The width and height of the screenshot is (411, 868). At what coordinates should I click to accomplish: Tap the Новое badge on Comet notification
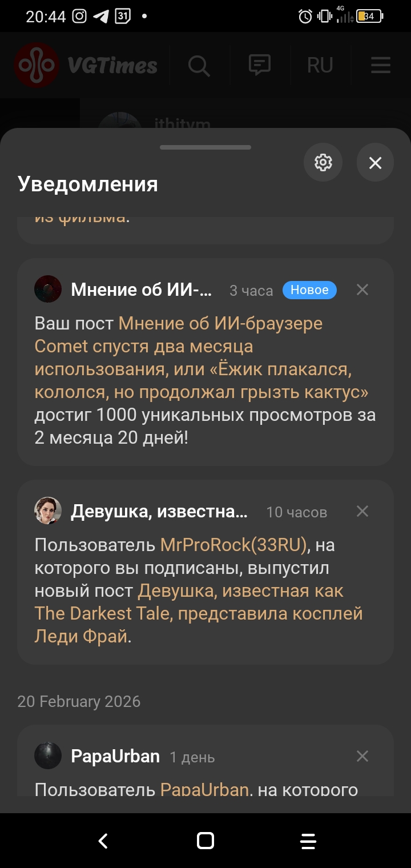click(x=309, y=290)
